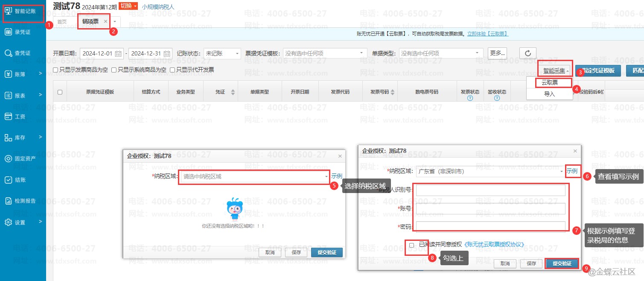The height and width of the screenshot is (281, 644).
Task: Click the 小规模纳税人 link
Action: tap(158, 7)
